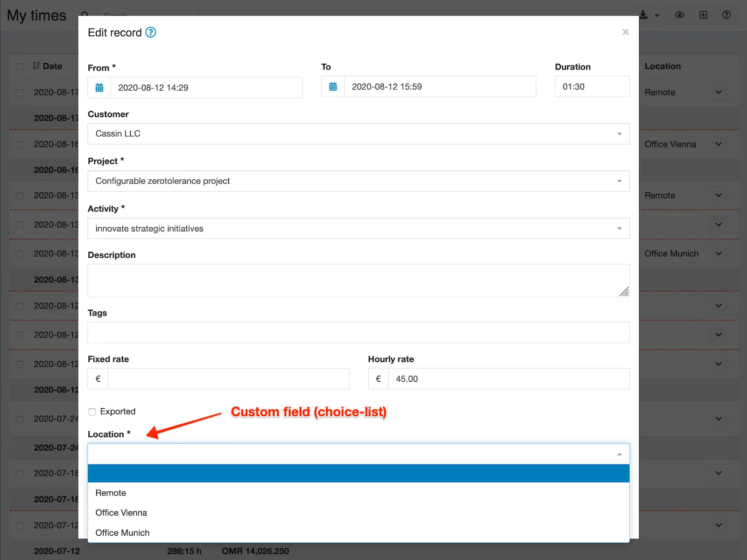
Task: Choose Office Munich from Location list
Action: (x=359, y=532)
